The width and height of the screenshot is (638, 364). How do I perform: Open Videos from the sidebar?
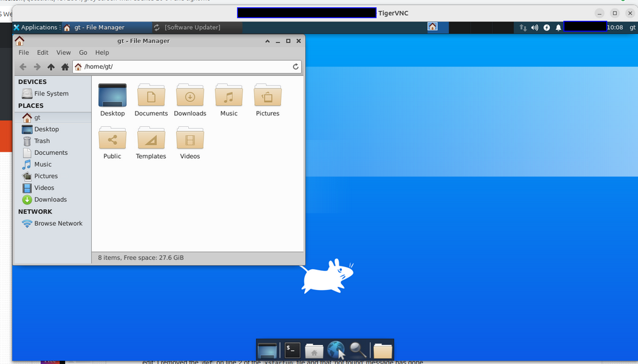[x=52, y=188]
